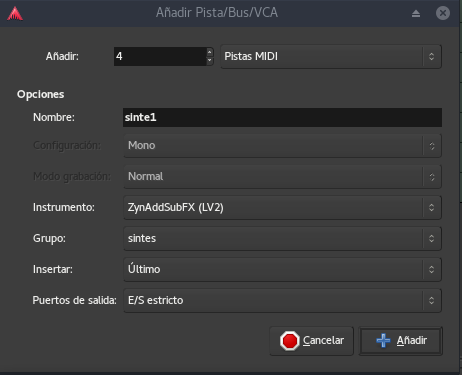Close the Añadir Pista/Bus/VCA dialog
Image resolution: width=462 pixels, height=375 pixels.
[443, 13]
